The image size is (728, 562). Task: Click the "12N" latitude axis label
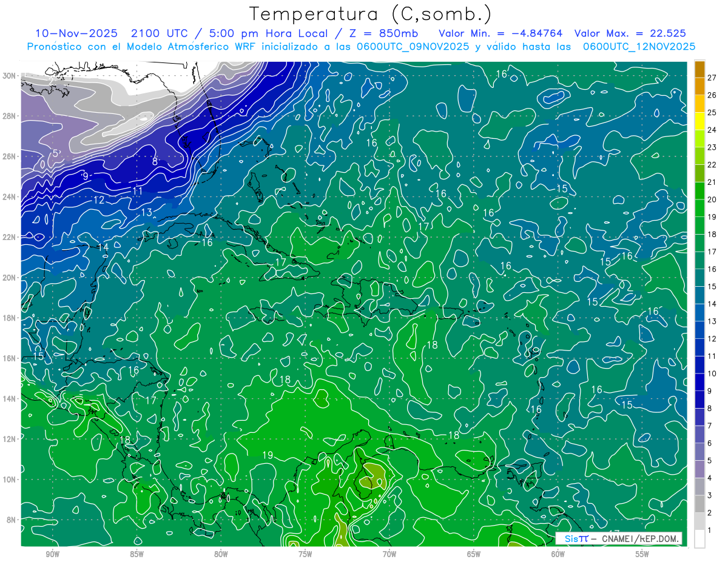9,439
